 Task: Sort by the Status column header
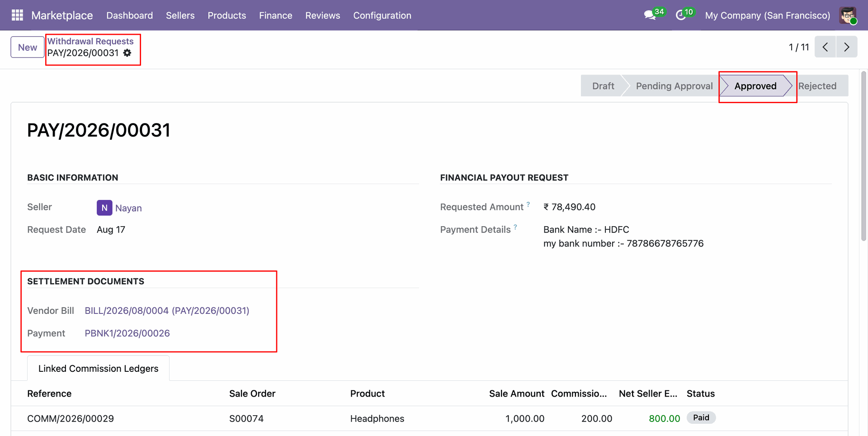[x=700, y=393]
